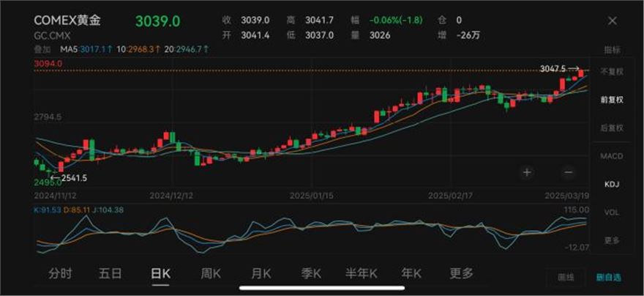Viewport: 644px width, 296px height.
Task: Expand 更多 indicators in right sidebar
Action: (x=611, y=240)
